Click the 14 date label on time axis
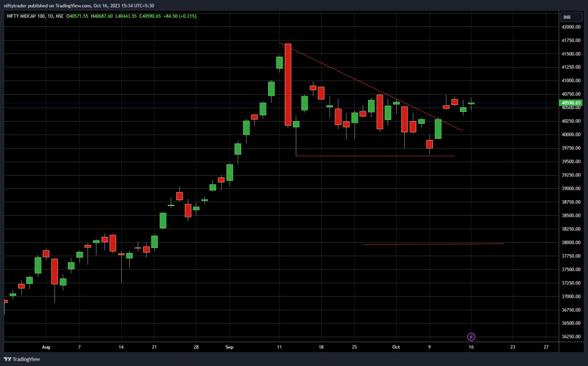The image size is (588, 366). [x=121, y=347]
